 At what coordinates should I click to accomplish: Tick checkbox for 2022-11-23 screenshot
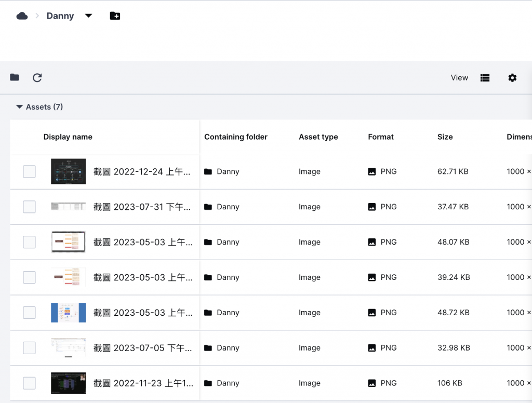(x=29, y=383)
